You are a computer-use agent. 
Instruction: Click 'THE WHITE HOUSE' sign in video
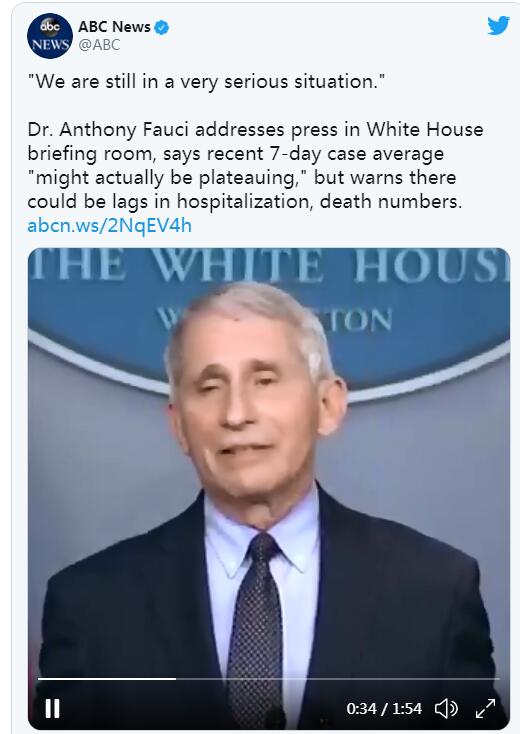(269, 266)
